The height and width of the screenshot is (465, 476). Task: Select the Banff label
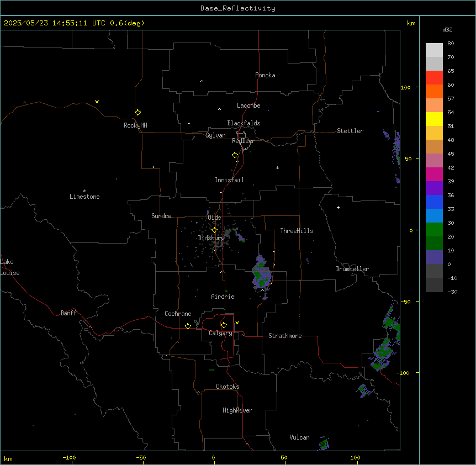68,313
